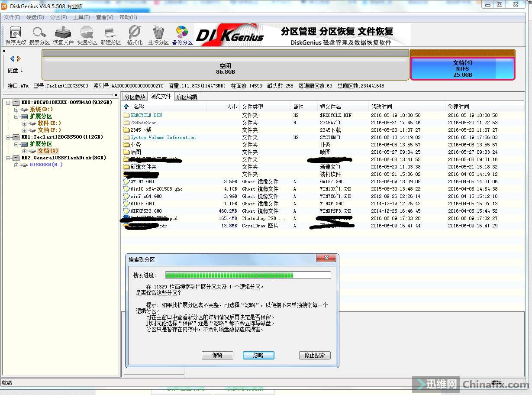Click the search progress bar
The image size is (532, 395).
(x=248, y=275)
